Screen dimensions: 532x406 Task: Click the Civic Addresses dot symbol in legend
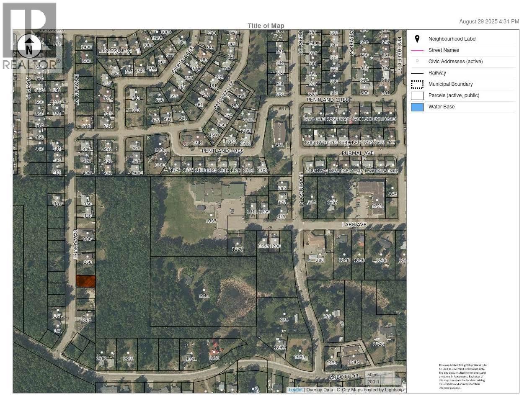point(417,61)
